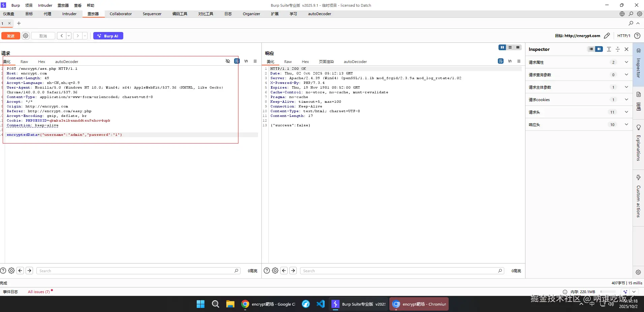Go to previous request search match
Viewport: 644px width, 312px height.
coord(20,271)
